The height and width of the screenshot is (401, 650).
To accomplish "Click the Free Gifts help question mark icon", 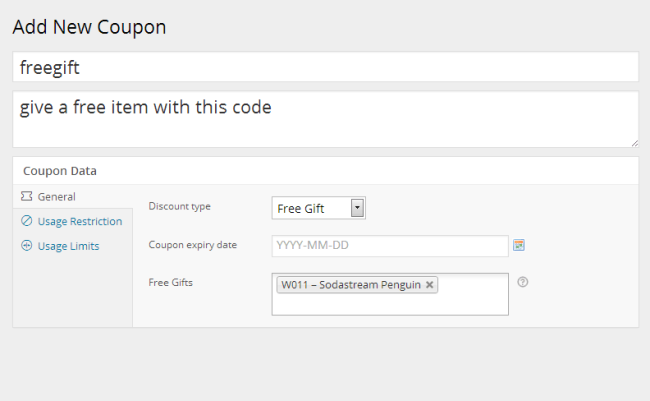I will click(523, 282).
